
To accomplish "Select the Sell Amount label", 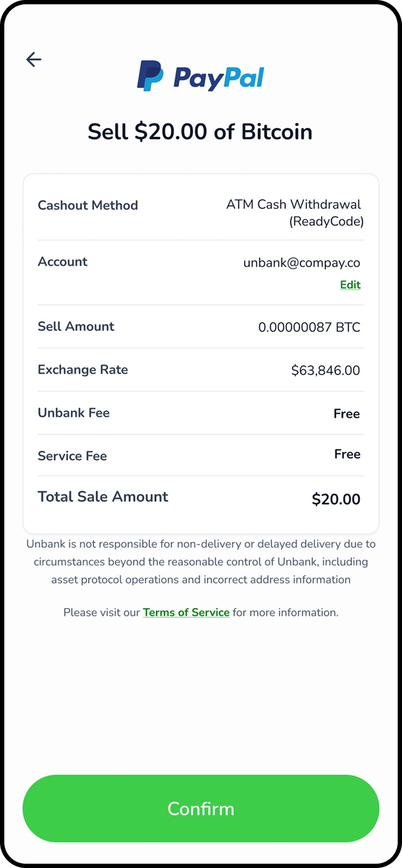I will click(76, 327).
